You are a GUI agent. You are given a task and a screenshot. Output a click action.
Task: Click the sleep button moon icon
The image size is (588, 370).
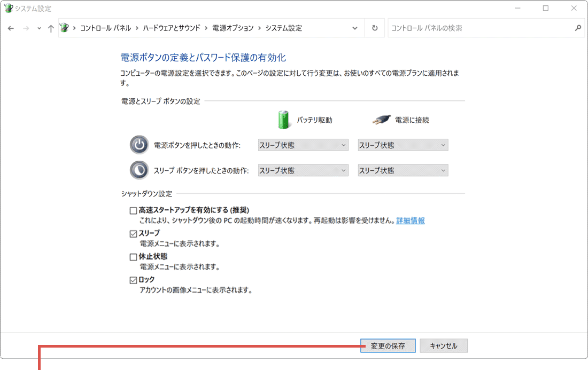click(x=139, y=170)
